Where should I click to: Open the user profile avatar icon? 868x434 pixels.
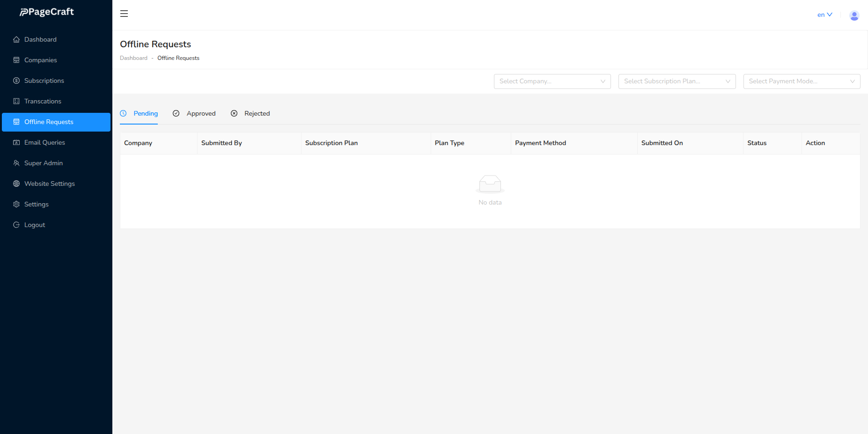click(854, 15)
